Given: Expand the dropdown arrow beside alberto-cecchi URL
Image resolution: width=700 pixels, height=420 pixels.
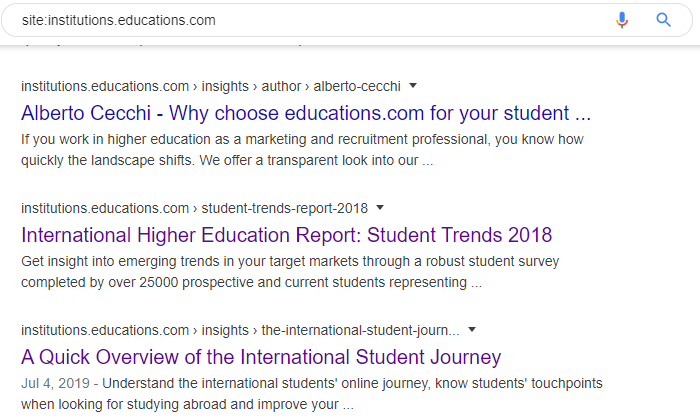Looking at the screenshot, I should point(413,86).
